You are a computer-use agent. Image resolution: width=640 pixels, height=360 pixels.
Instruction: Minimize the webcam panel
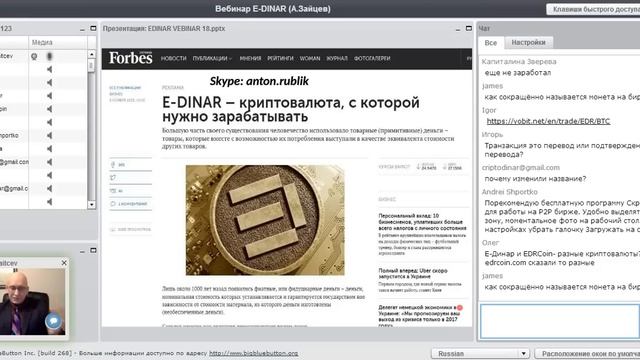point(82,251)
